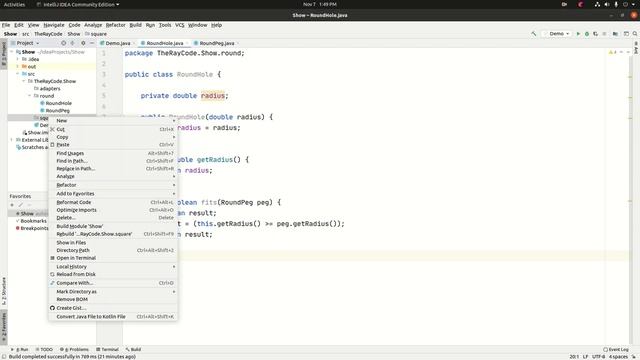The image size is (640, 360).
Task: Choose Delete... in the context menu
Action: coord(113,218)
